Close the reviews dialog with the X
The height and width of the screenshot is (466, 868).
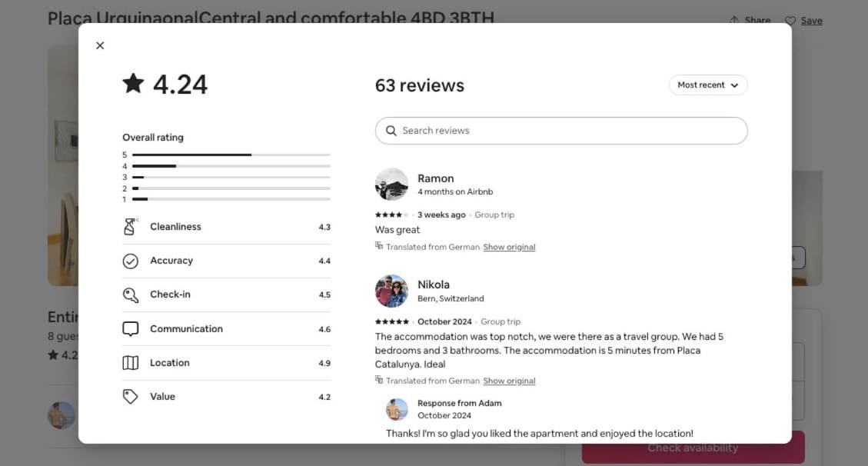tap(100, 45)
